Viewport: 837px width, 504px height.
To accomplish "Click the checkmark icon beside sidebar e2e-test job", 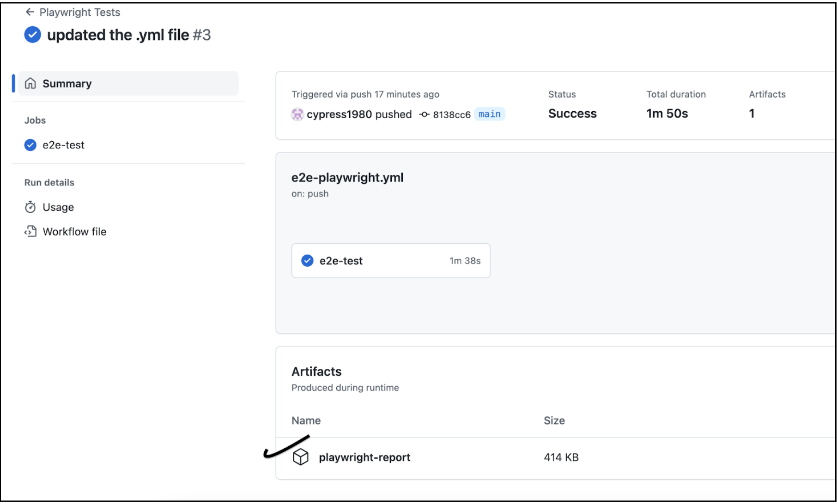I will click(30, 145).
